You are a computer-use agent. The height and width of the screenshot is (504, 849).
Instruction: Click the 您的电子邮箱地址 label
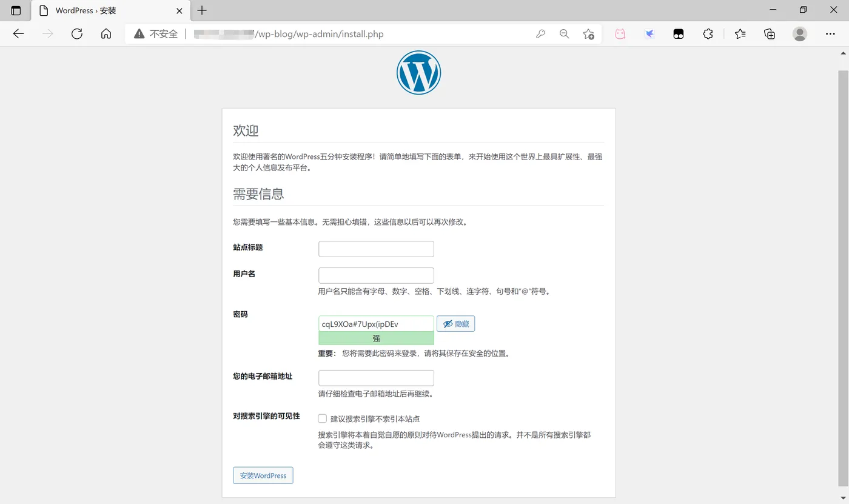click(x=263, y=377)
